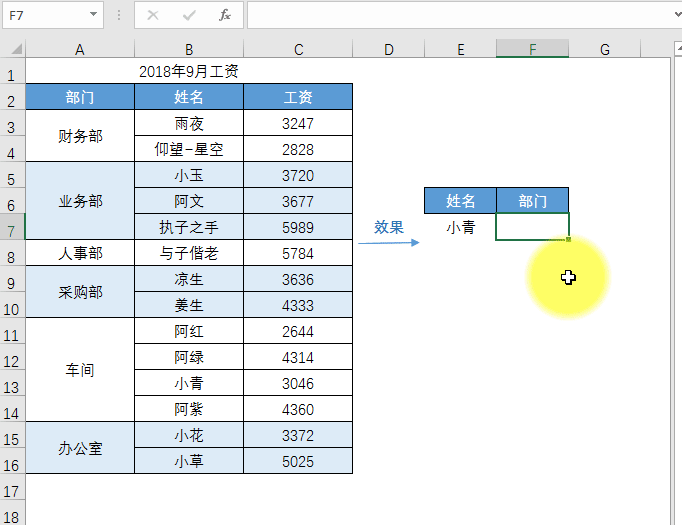Viewport: 682px width, 525px height.
Task: Click the name cell 姜生
Action: coord(189,305)
